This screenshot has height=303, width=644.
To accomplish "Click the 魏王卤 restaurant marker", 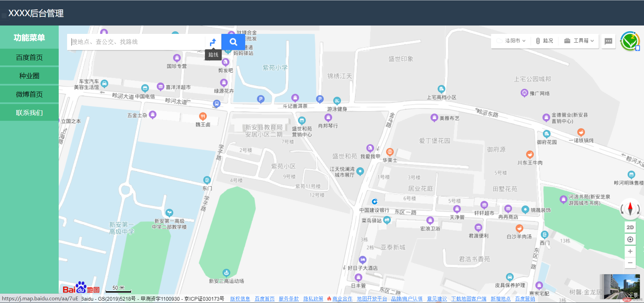I will pos(203,116).
